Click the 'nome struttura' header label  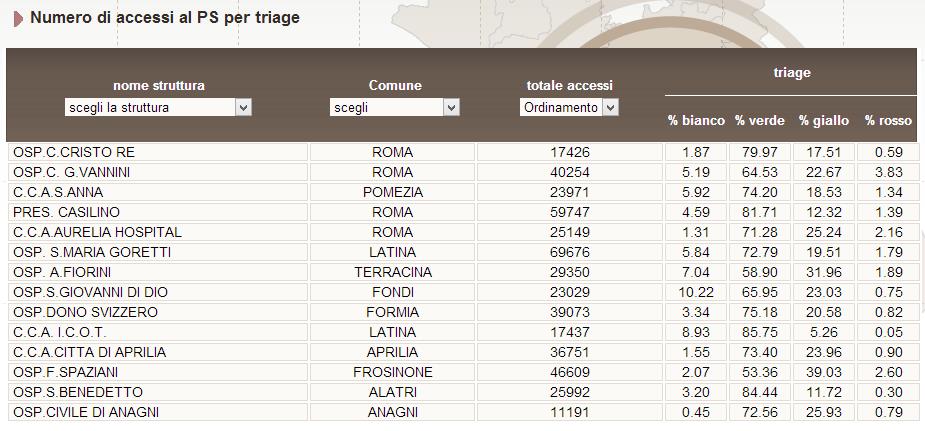[159, 85]
